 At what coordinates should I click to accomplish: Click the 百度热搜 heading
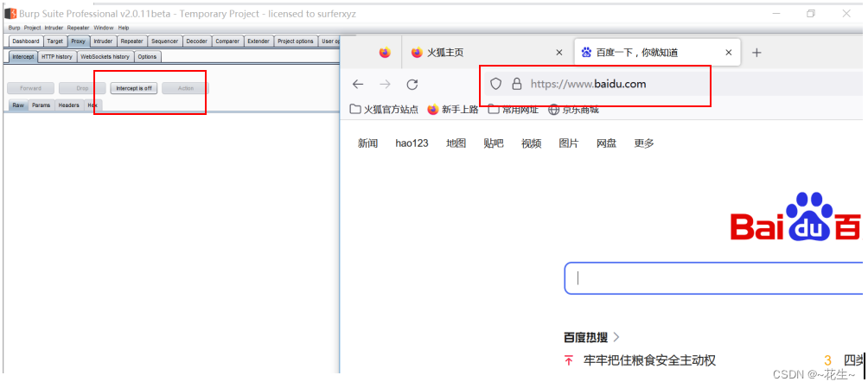tap(585, 336)
